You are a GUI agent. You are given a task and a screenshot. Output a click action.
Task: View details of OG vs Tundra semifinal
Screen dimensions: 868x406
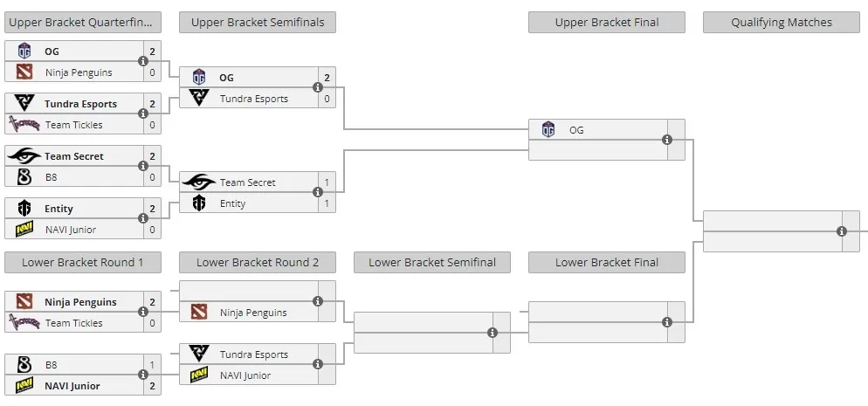tap(318, 87)
